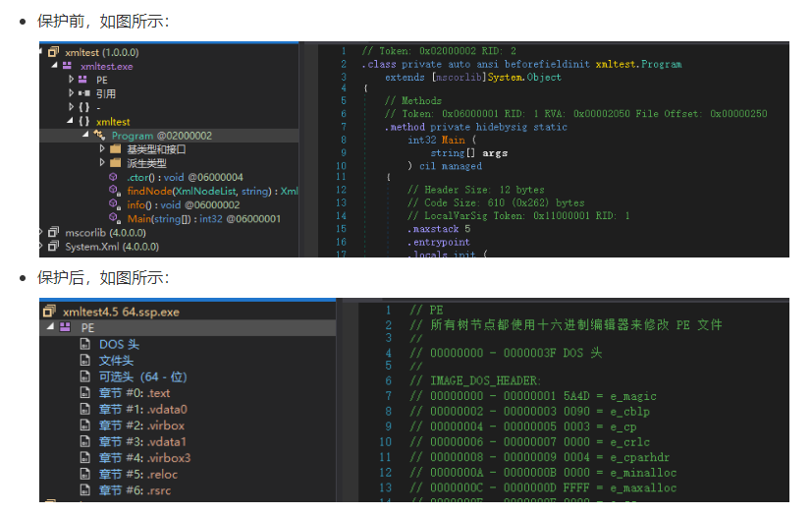Expand the PE node under xmltest.exe

point(72,80)
